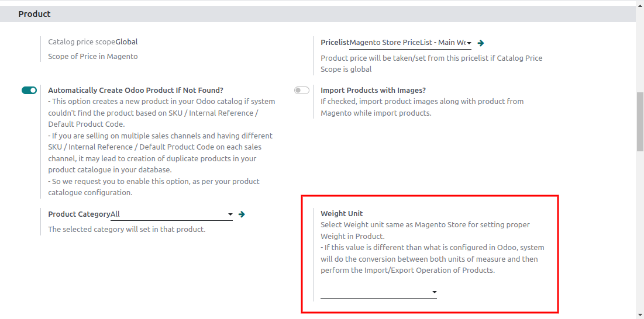
Task: Click the 'Import Products with Images?' label
Action: 373,90
